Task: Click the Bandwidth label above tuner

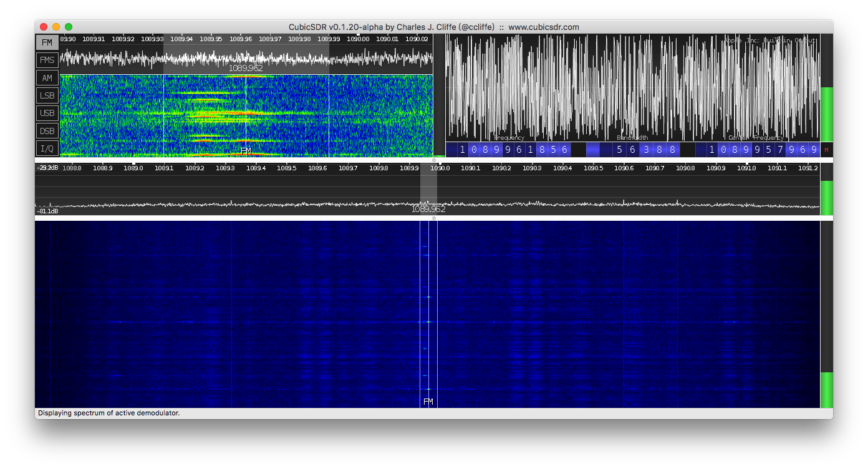Action: 632,138
